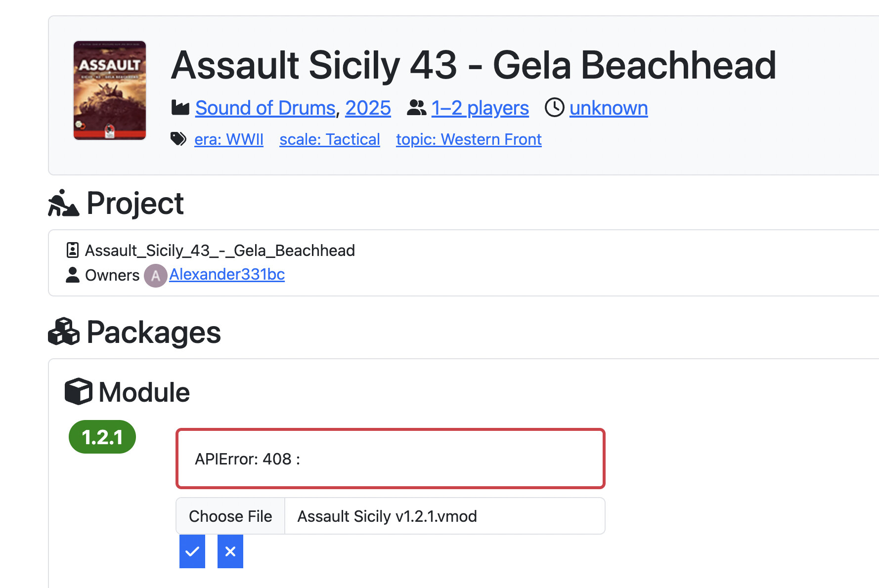Viewport: 879px width, 588px height.
Task: Click the tags icon
Action: (178, 139)
